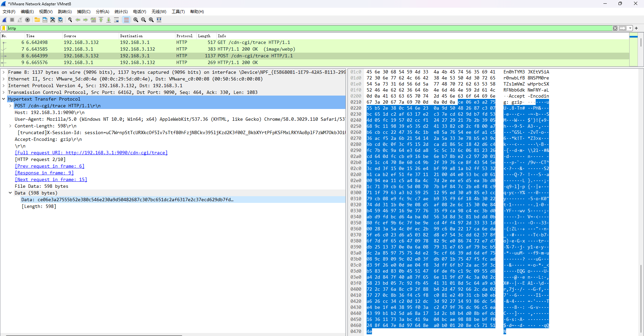Follow the Response in frame: 9 link
The width and height of the screenshot is (644, 336).
(44, 173)
